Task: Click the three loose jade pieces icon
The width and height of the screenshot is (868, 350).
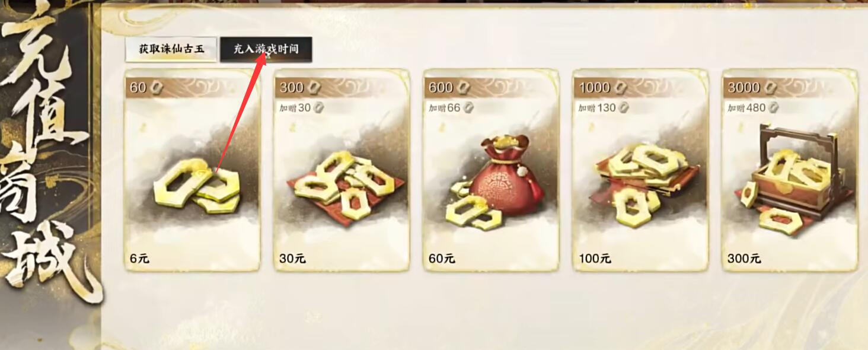Action: pos(197,188)
